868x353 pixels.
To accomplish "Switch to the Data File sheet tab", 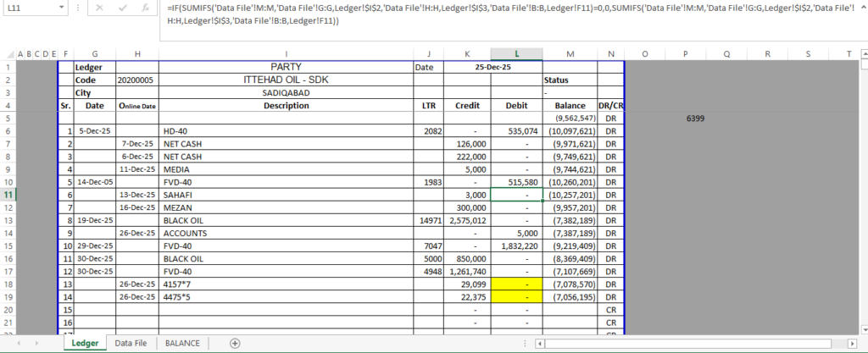I will (x=131, y=343).
